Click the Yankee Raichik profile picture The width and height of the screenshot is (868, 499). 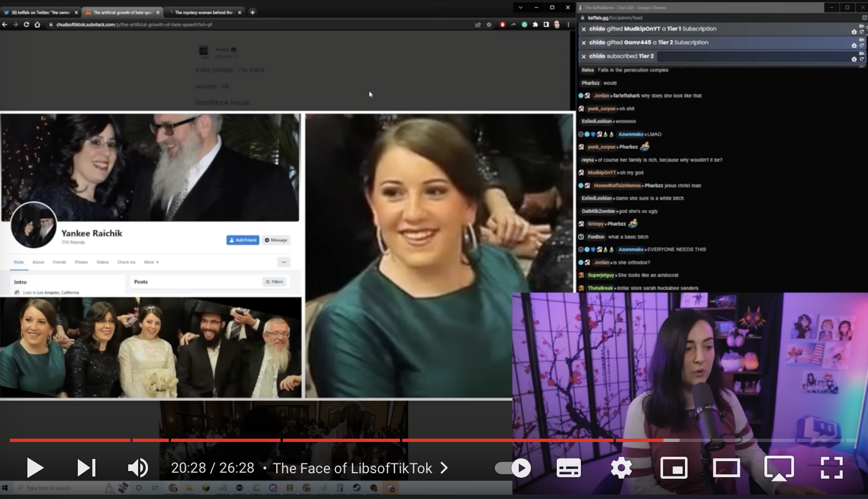(x=33, y=225)
